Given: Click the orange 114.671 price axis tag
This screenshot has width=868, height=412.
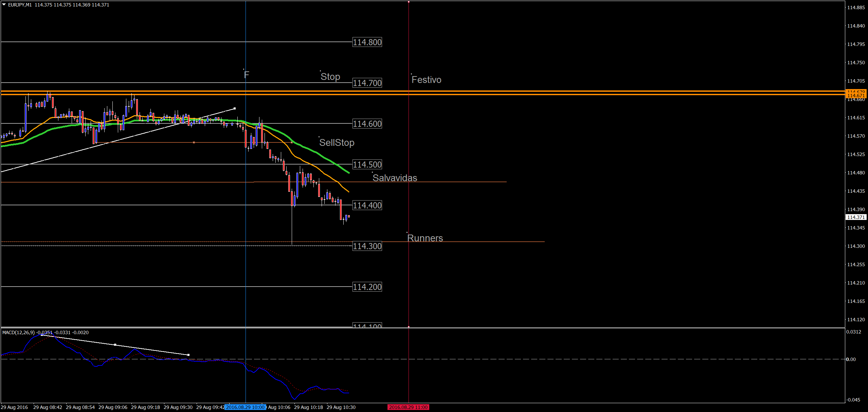Looking at the screenshot, I should pos(856,96).
